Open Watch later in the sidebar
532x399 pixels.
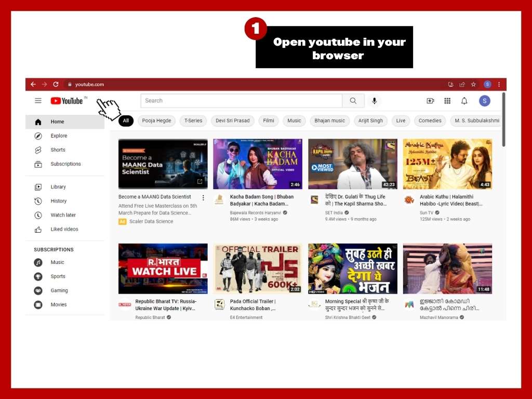pos(64,215)
